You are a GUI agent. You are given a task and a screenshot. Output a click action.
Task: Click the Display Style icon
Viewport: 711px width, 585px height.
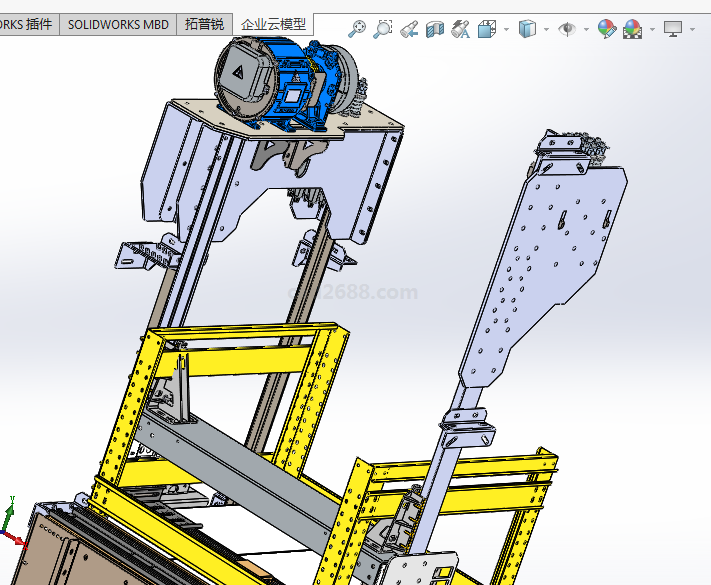pyautogui.click(x=528, y=30)
